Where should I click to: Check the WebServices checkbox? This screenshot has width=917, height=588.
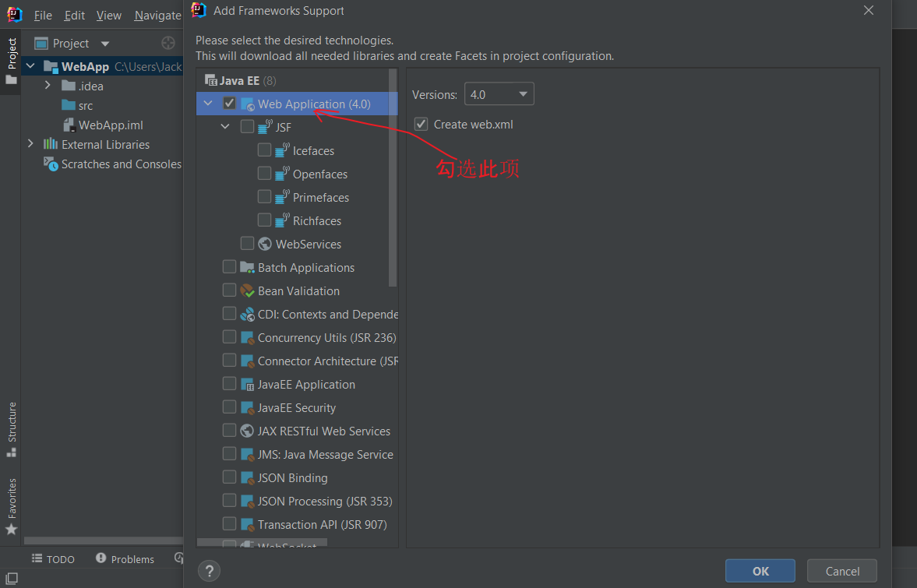click(x=248, y=243)
